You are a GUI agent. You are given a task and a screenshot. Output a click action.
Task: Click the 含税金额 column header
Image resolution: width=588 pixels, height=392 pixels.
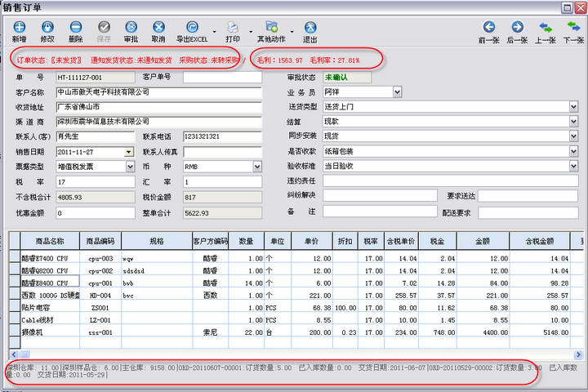(x=540, y=241)
